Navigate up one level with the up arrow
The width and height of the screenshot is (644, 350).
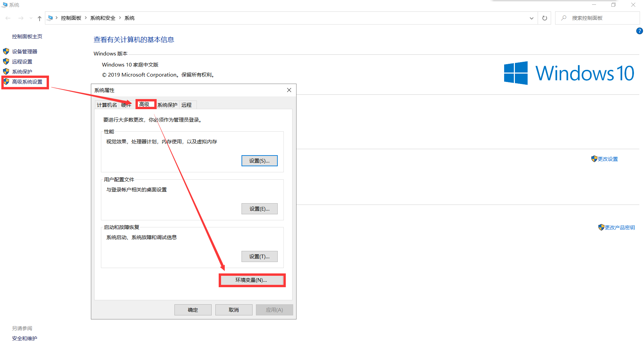point(39,18)
